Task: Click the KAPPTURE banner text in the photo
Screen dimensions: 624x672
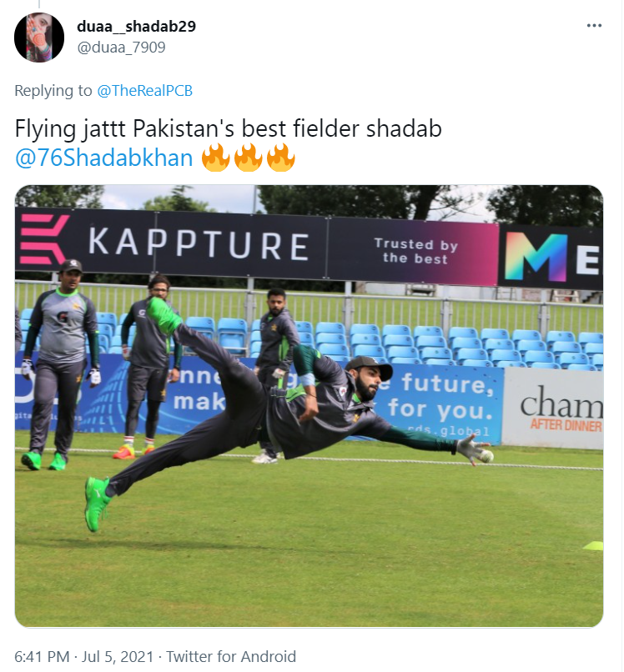Action: pos(199,245)
